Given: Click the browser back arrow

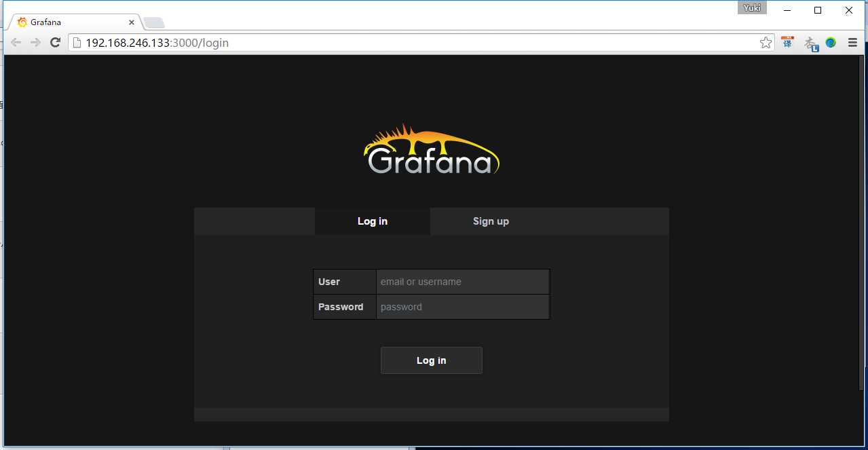Looking at the screenshot, I should [16, 43].
